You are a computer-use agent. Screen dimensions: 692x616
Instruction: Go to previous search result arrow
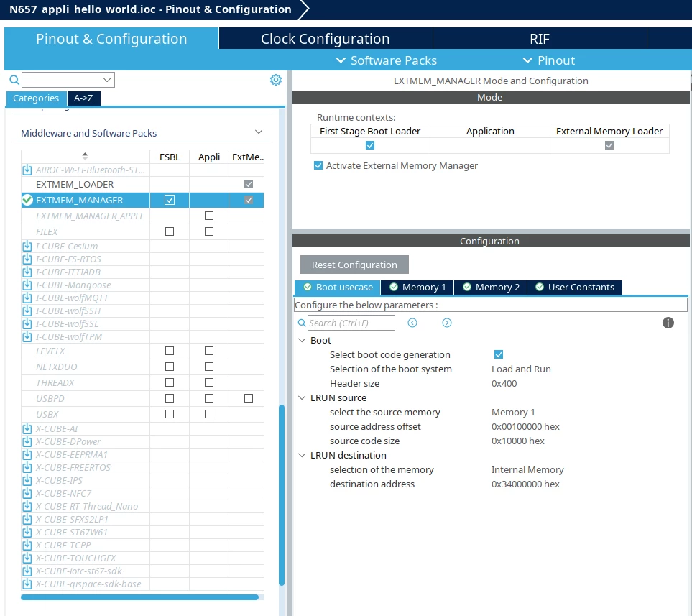pos(412,323)
